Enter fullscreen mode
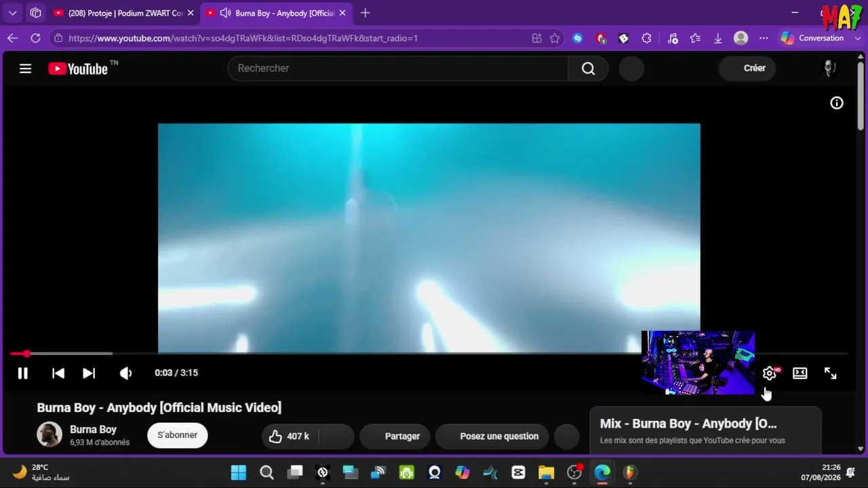 point(831,373)
